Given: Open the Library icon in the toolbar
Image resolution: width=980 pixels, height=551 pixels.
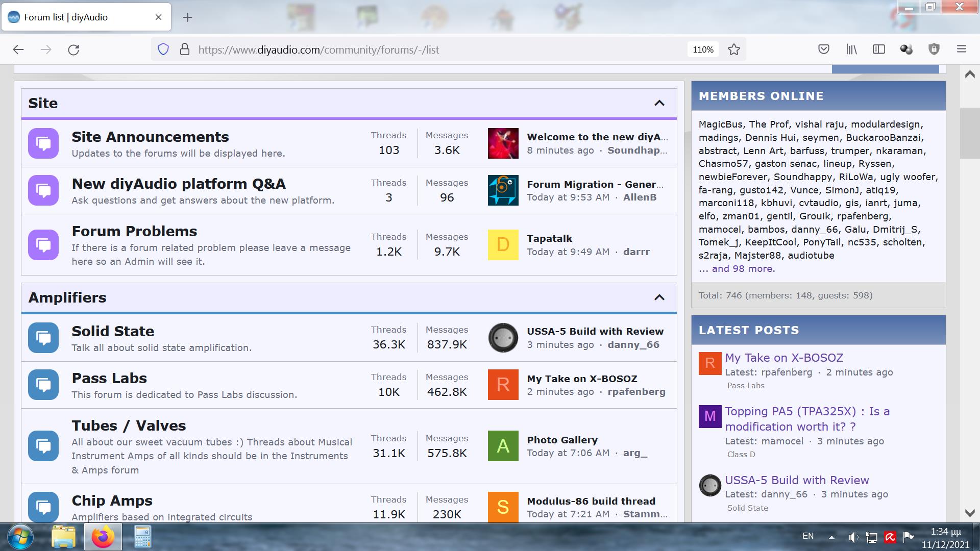Looking at the screenshot, I should pyautogui.click(x=851, y=49).
